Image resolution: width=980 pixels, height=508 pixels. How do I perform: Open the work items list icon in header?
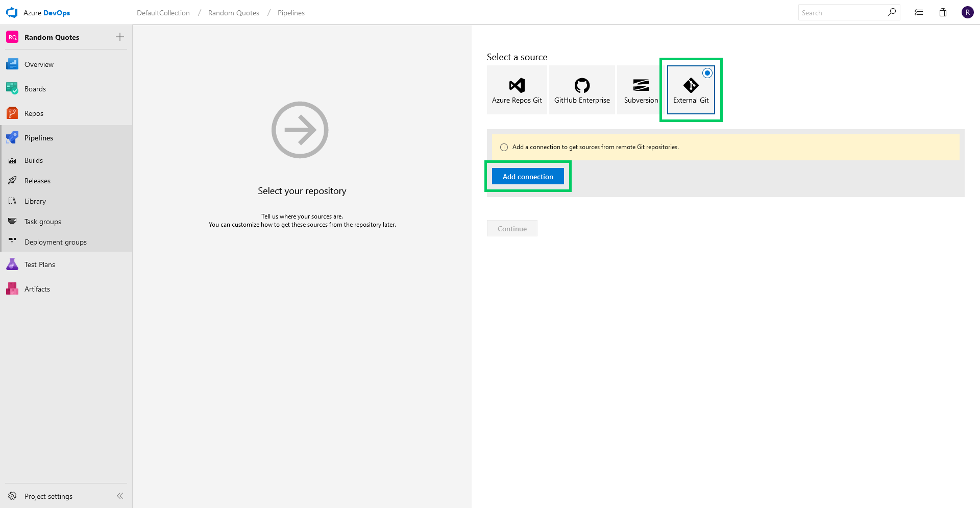coord(919,13)
